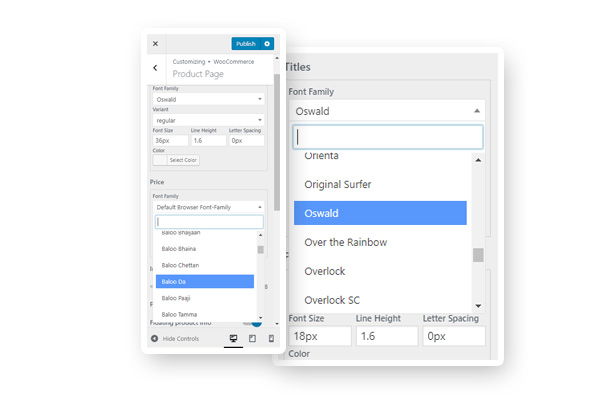The height and width of the screenshot is (400, 600).
Task: Collapse the Default Browser Font-Family dropdown
Action: 209,207
